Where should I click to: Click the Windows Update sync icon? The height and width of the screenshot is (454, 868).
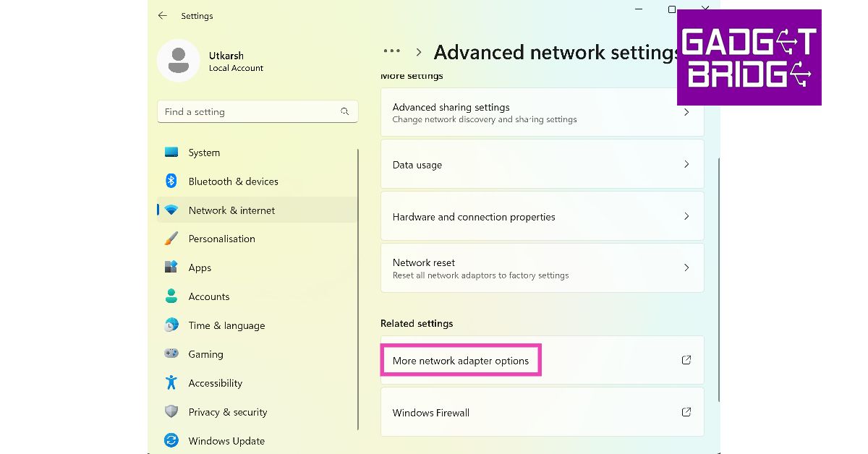pos(171,440)
